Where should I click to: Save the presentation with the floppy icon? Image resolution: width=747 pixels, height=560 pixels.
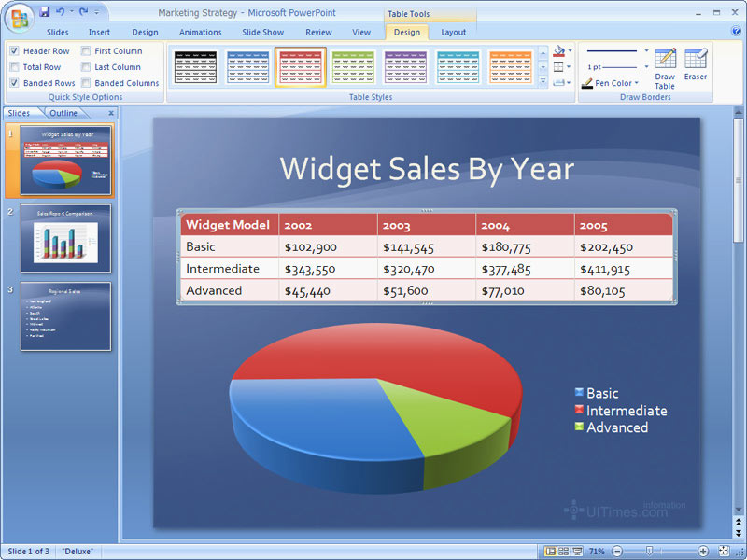click(44, 12)
